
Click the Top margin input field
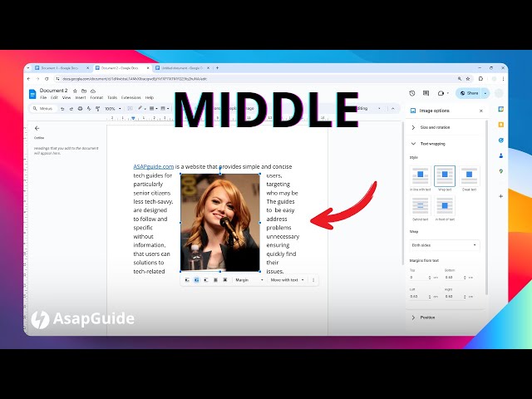pyautogui.click(x=419, y=277)
